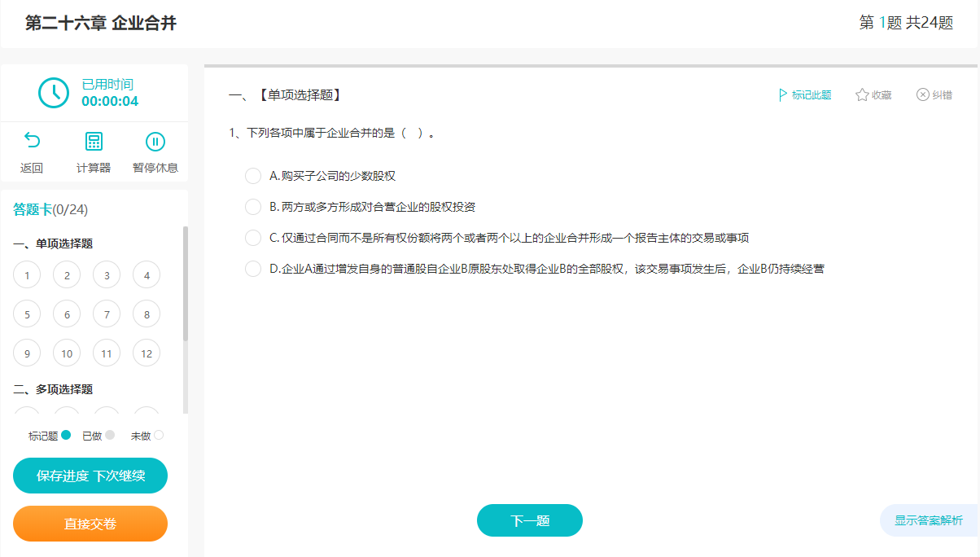Add question to 收藏 favorites star
Image resolution: width=980 pixels, height=557 pixels.
(860, 94)
